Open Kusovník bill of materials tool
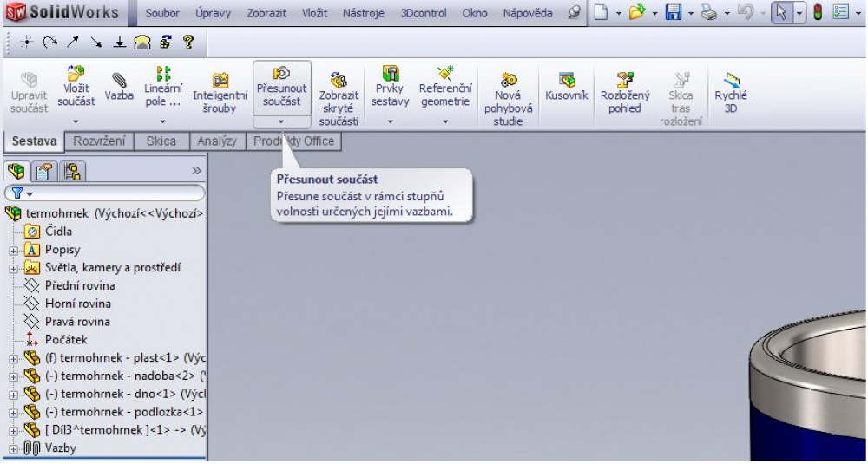The height and width of the screenshot is (464, 868). click(566, 88)
